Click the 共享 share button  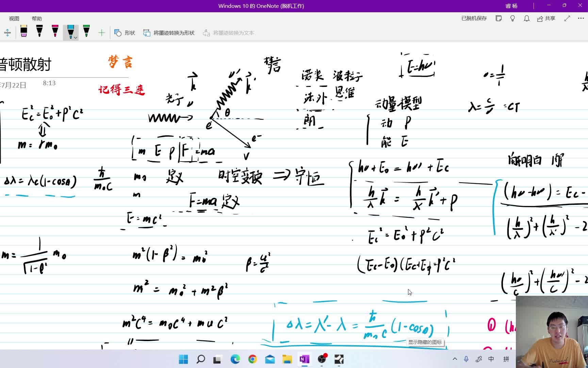click(x=546, y=18)
